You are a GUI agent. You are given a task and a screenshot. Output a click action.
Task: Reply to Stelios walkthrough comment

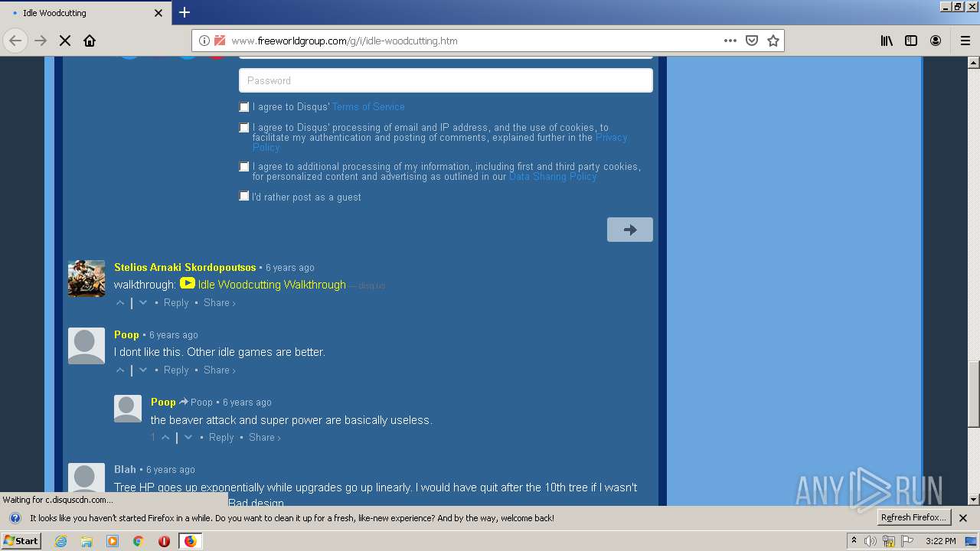pyautogui.click(x=176, y=303)
